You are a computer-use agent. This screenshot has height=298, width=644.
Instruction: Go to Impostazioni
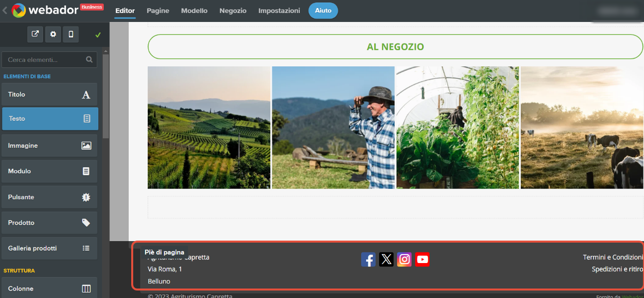click(279, 10)
